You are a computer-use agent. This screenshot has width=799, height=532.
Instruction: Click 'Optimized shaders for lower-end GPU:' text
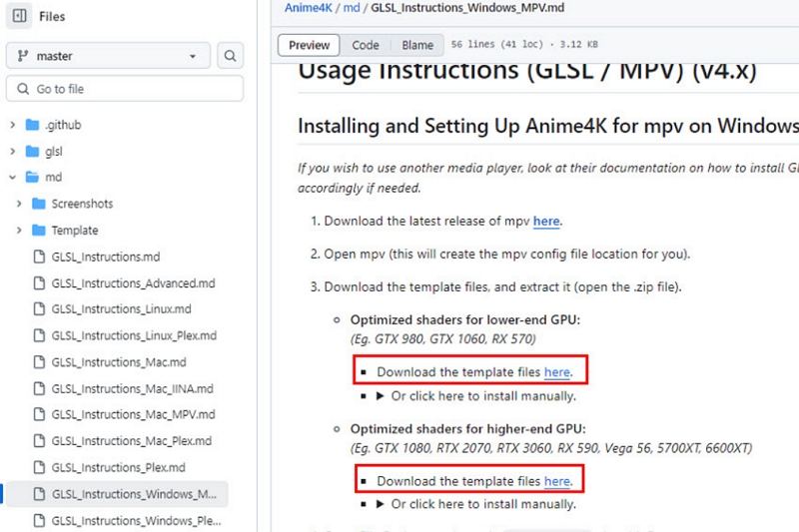tap(465, 319)
